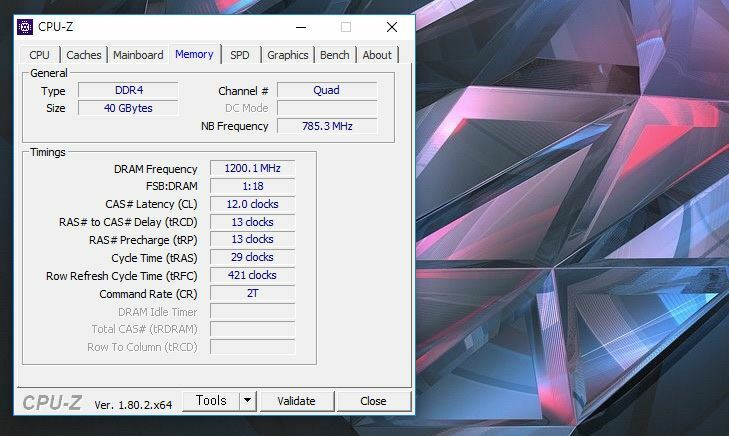Click the 40 GBytes size field
The height and width of the screenshot is (436, 729).
(128, 108)
